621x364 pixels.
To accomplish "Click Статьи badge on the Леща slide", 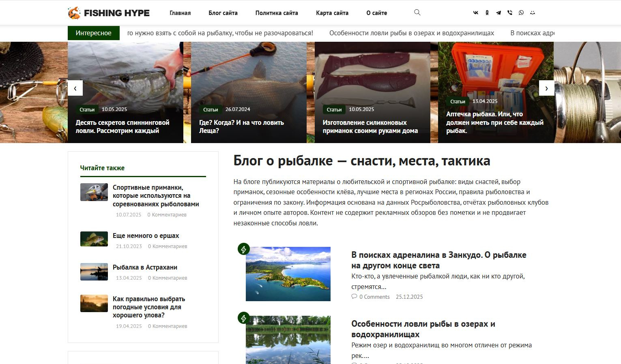I will tap(211, 109).
